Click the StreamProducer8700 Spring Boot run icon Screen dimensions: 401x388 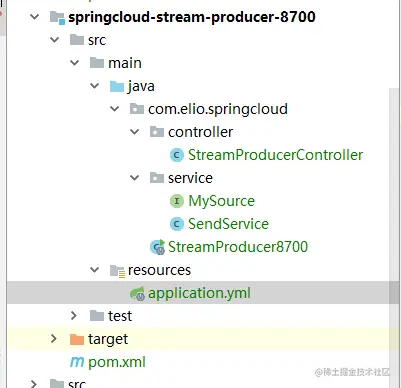click(157, 247)
